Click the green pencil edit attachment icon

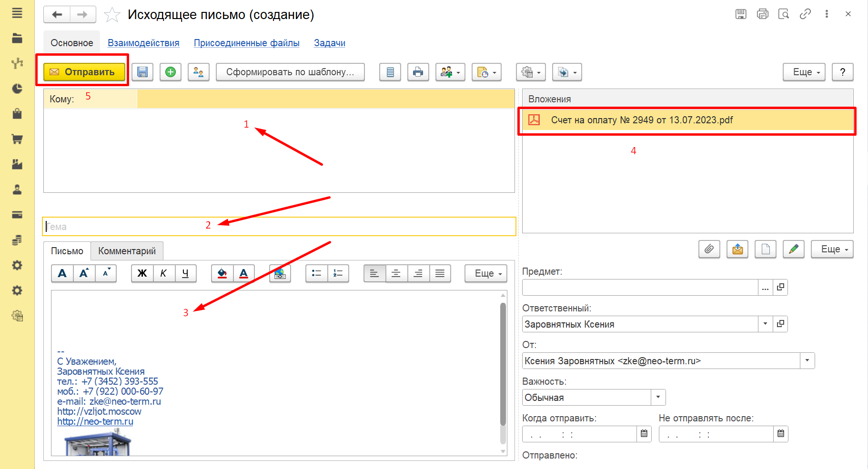click(x=794, y=249)
